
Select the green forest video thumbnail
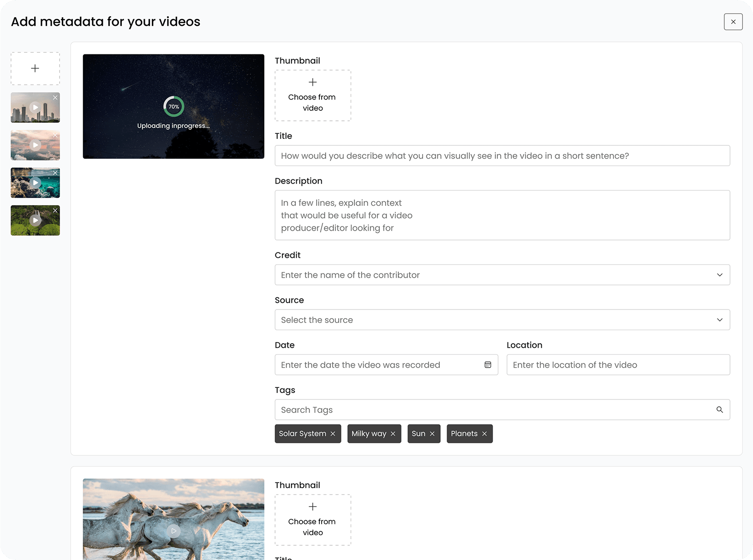[35, 220]
